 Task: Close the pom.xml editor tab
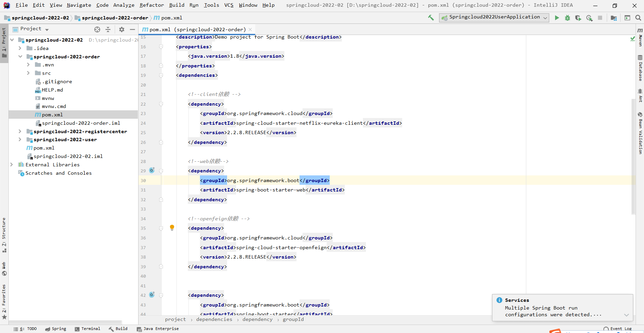click(250, 30)
